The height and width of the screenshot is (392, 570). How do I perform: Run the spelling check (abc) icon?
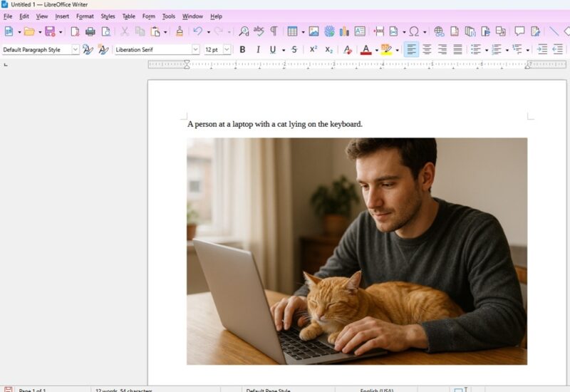click(x=259, y=31)
